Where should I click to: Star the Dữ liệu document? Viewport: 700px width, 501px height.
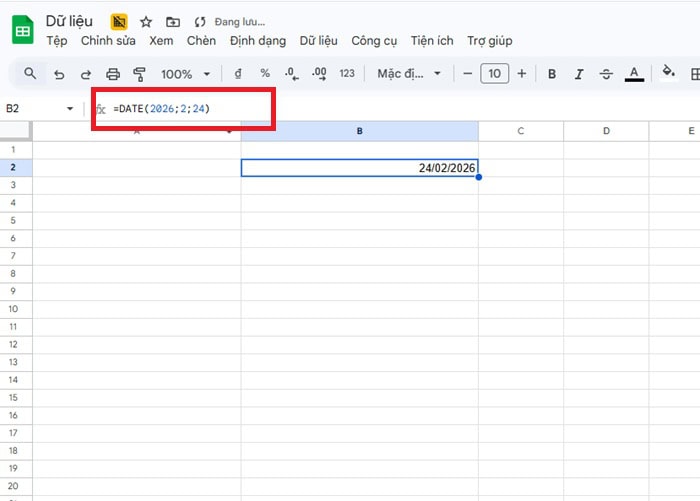146,21
